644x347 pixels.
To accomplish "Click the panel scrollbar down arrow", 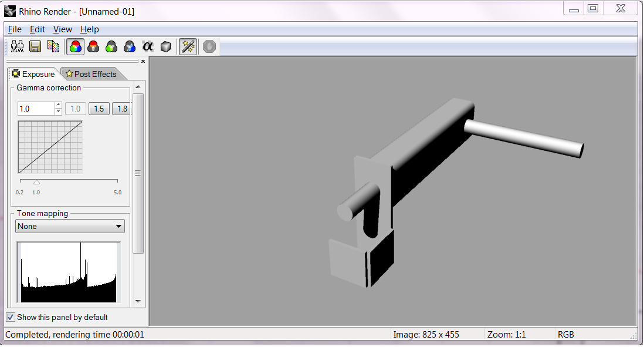I will [138, 301].
